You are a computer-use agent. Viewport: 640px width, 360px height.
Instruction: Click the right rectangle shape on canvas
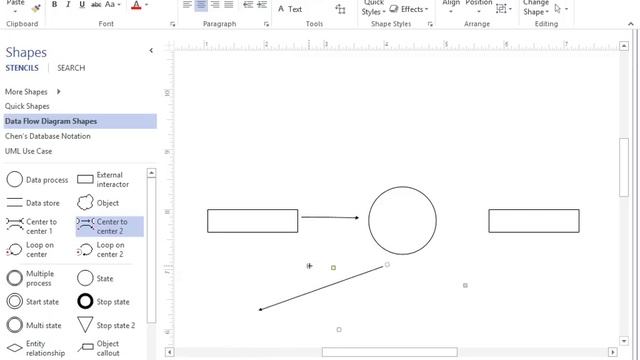534,221
